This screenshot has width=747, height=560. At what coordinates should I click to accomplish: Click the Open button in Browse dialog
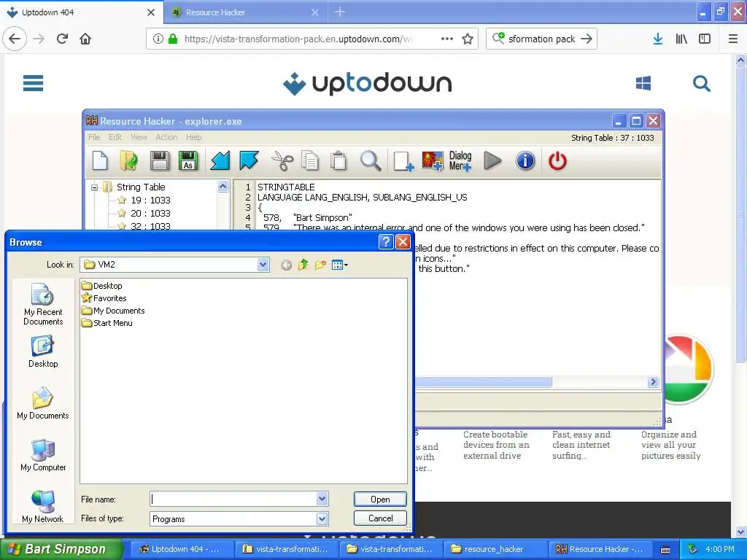coord(380,499)
